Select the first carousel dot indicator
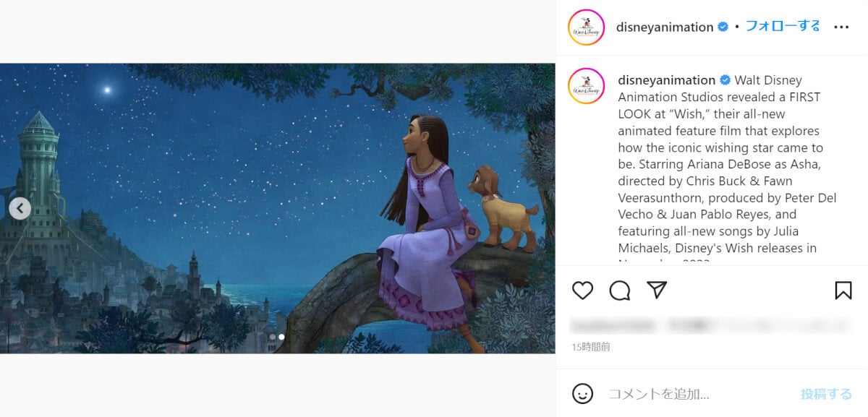Viewport: 868px width, 417px height. click(x=273, y=337)
